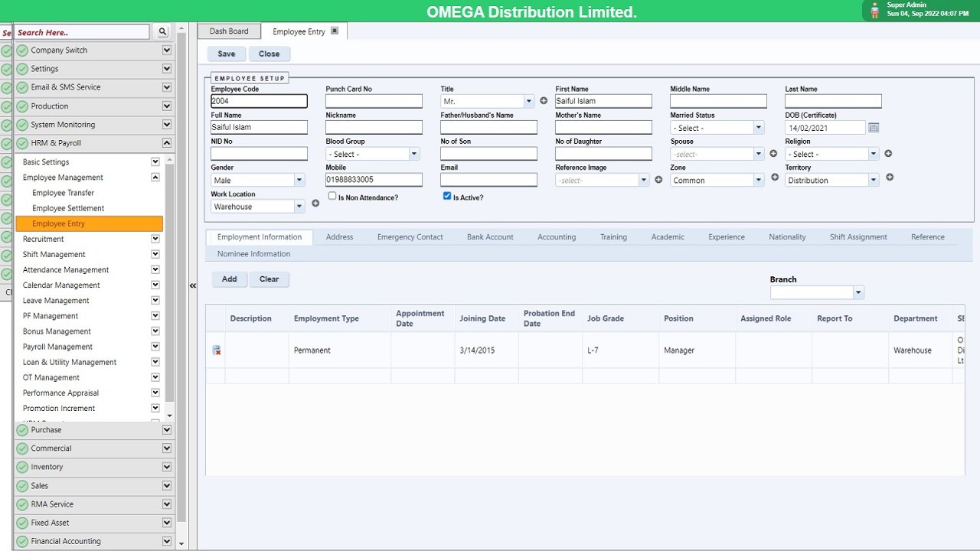This screenshot has width=980, height=551.
Task: Open the Gender dropdown
Action: (299, 181)
